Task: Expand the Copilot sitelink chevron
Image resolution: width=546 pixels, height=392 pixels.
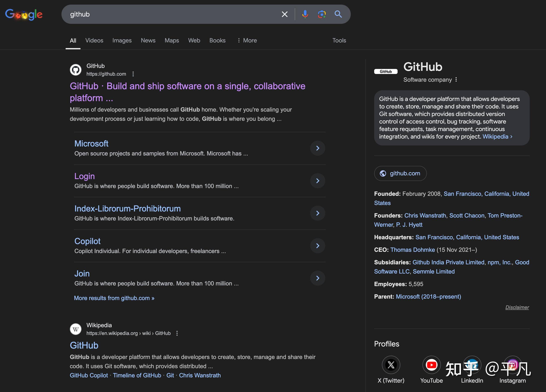Action: [318, 246]
